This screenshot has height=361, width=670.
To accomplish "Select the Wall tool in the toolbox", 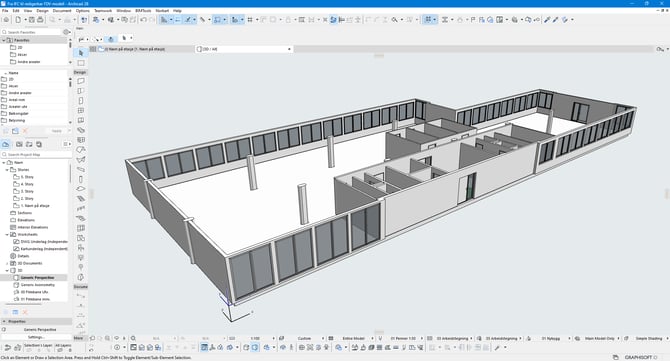I will click(x=81, y=81).
